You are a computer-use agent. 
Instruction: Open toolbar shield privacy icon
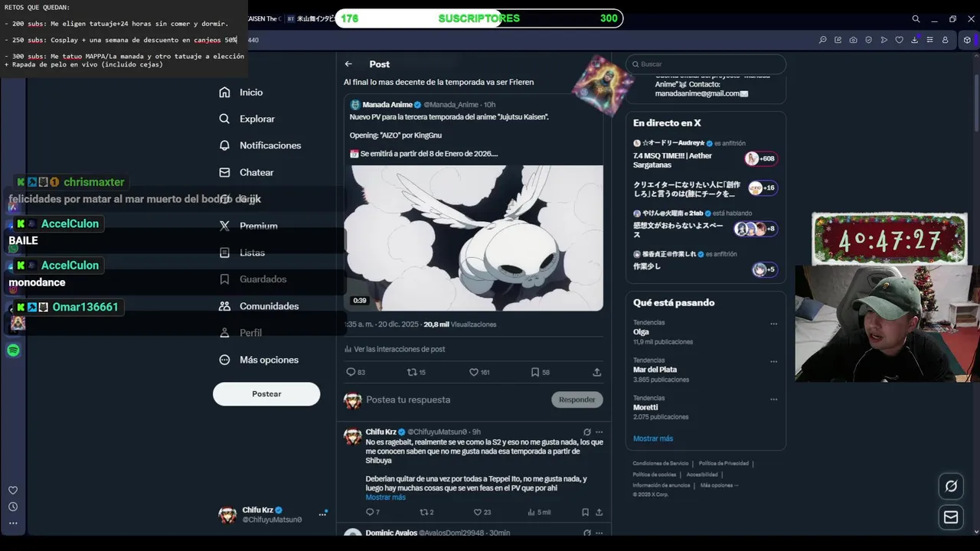(868, 40)
